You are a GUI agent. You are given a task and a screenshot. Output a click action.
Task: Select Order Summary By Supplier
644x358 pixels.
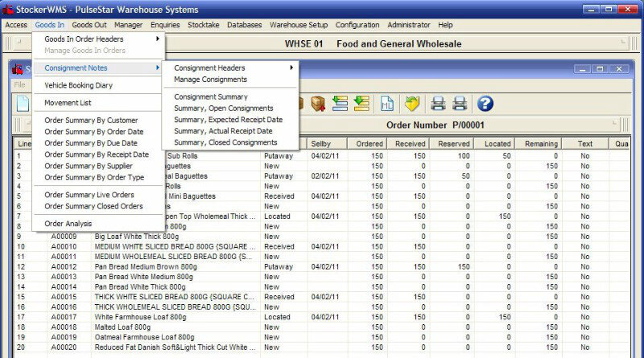(87, 166)
